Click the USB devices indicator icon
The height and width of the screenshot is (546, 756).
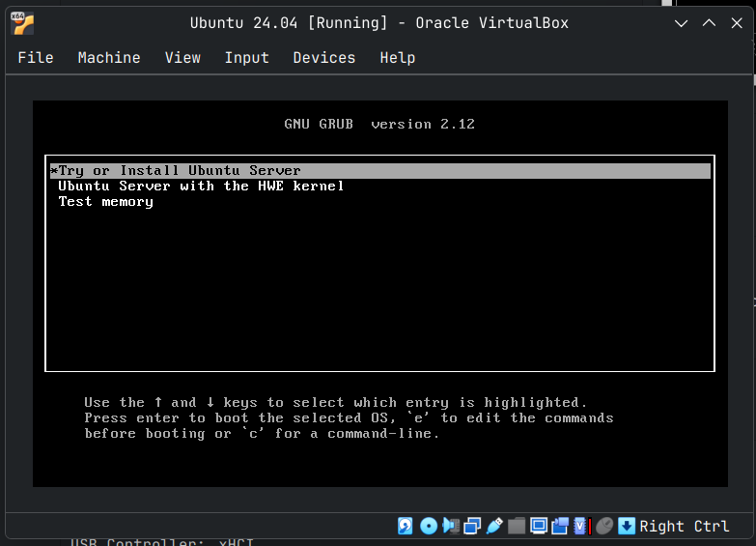tap(494, 526)
